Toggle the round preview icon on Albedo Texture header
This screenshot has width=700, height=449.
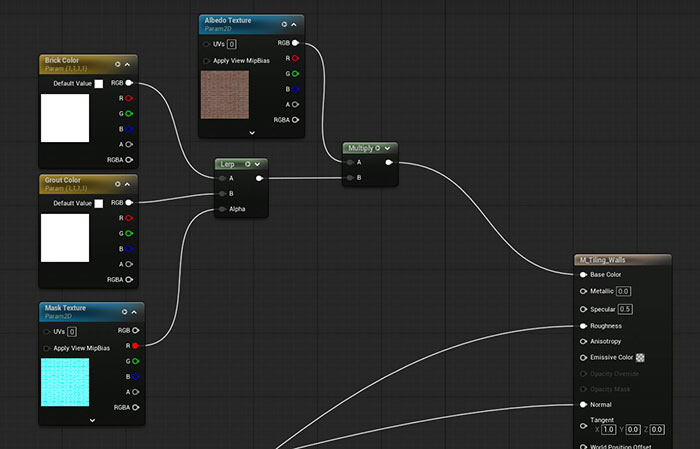coord(284,24)
